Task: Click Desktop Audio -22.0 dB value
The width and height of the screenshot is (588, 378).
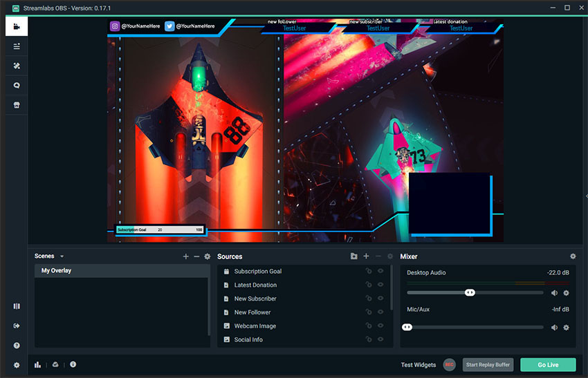Action: pos(558,273)
